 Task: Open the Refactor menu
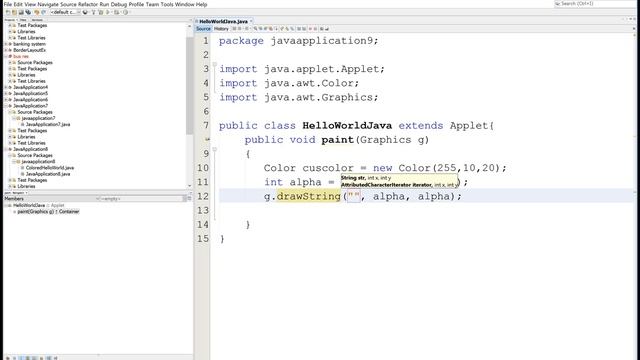click(x=88, y=4)
